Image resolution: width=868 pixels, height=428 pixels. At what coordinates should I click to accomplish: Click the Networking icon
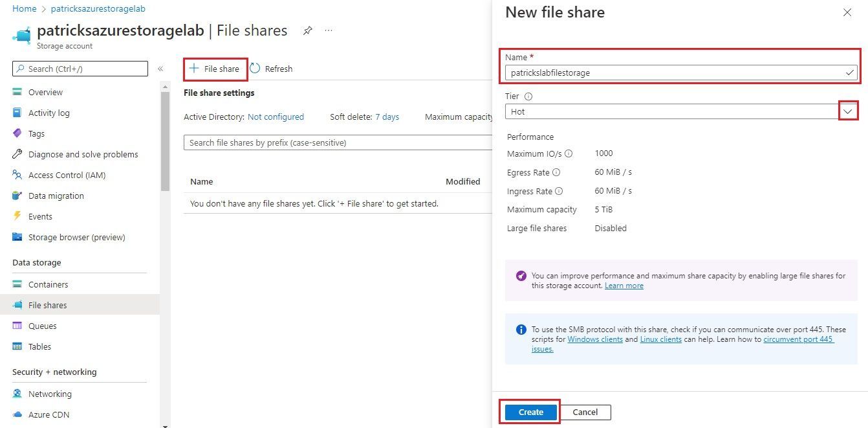pyautogui.click(x=17, y=394)
